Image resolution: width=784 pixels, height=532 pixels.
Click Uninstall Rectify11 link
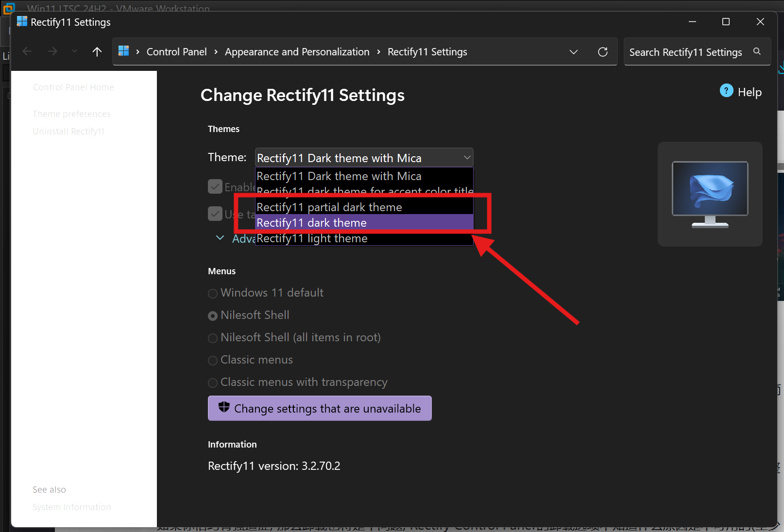68,131
